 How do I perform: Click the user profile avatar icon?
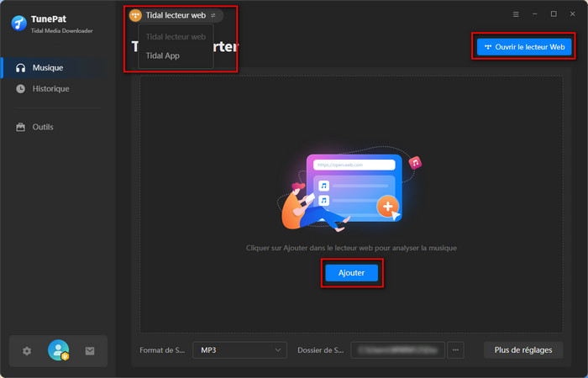click(x=58, y=350)
